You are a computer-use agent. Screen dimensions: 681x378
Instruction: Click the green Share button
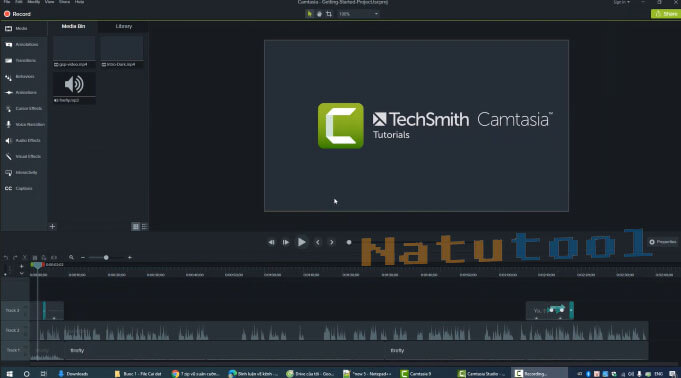[x=665, y=14]
